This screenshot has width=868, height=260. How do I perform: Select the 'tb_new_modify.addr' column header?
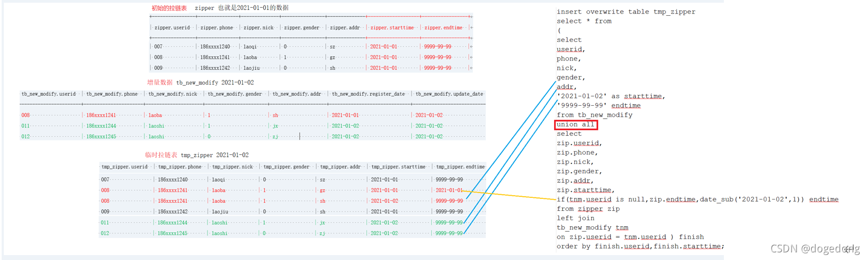pos(297,94)
